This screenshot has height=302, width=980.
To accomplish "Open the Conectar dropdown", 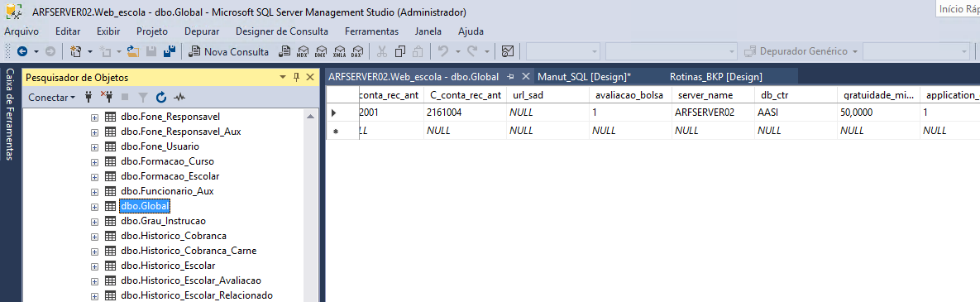I will 52,97.
